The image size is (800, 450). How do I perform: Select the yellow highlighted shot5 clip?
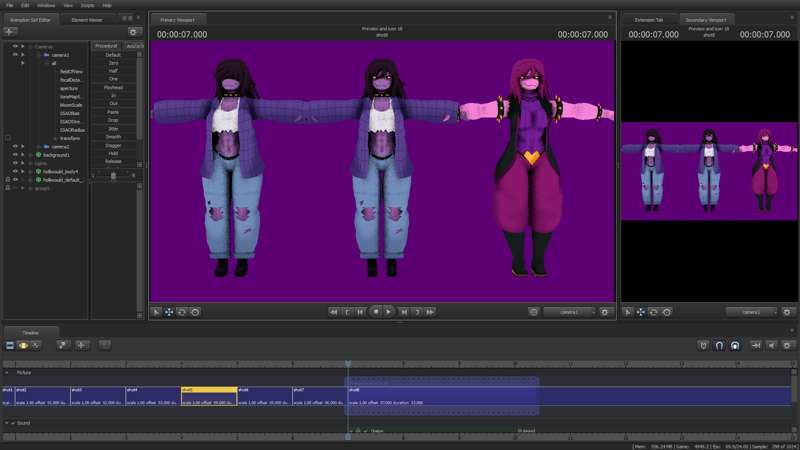point(209,396)
